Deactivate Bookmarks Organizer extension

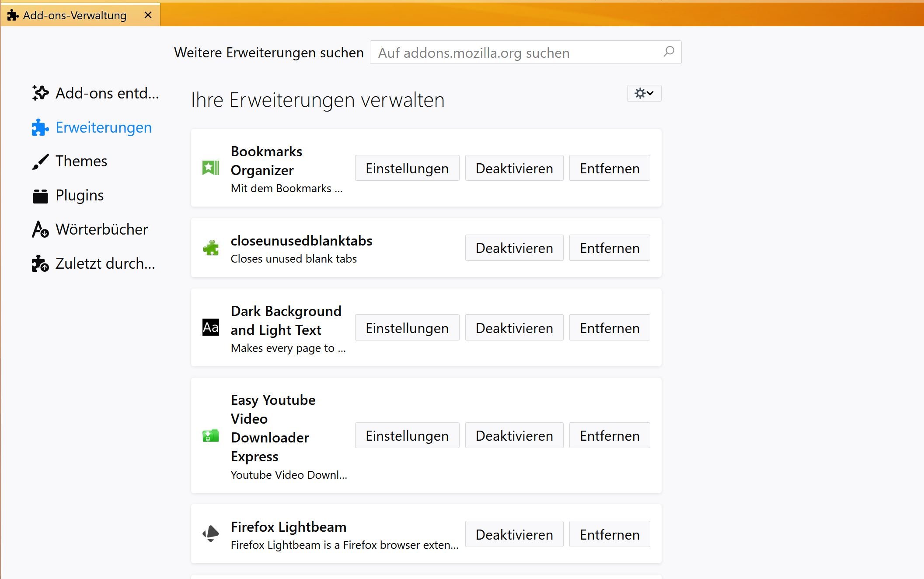click(514, 168)
